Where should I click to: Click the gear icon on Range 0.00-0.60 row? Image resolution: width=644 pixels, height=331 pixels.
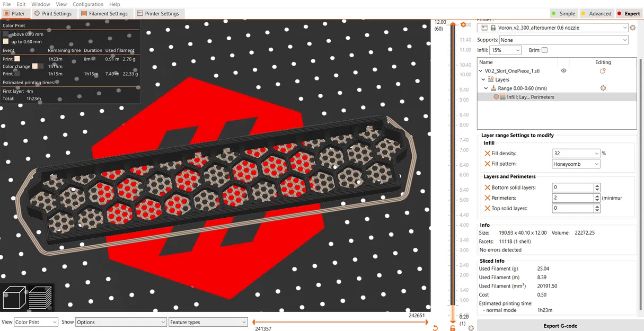pyautogui.click(x=603, y=88)
